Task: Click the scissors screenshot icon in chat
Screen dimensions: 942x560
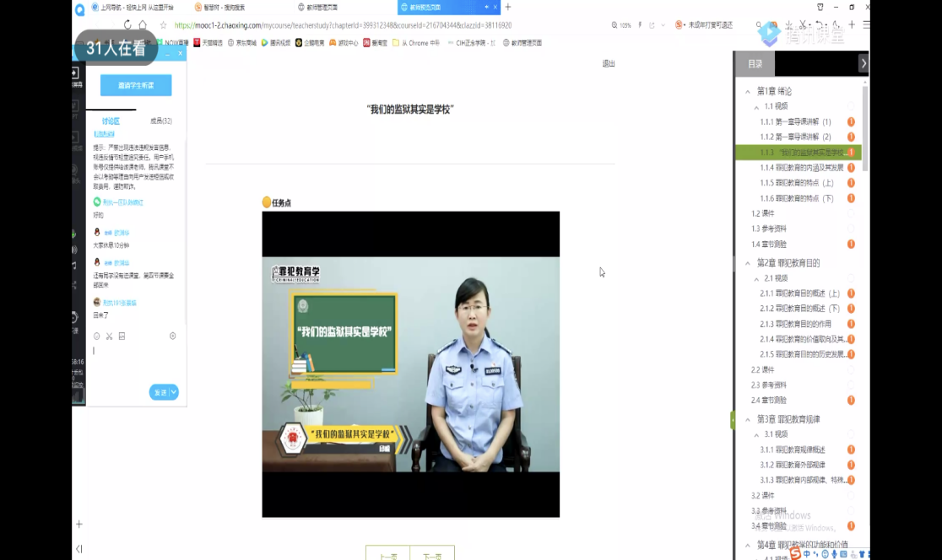Action: pos(110,336)
